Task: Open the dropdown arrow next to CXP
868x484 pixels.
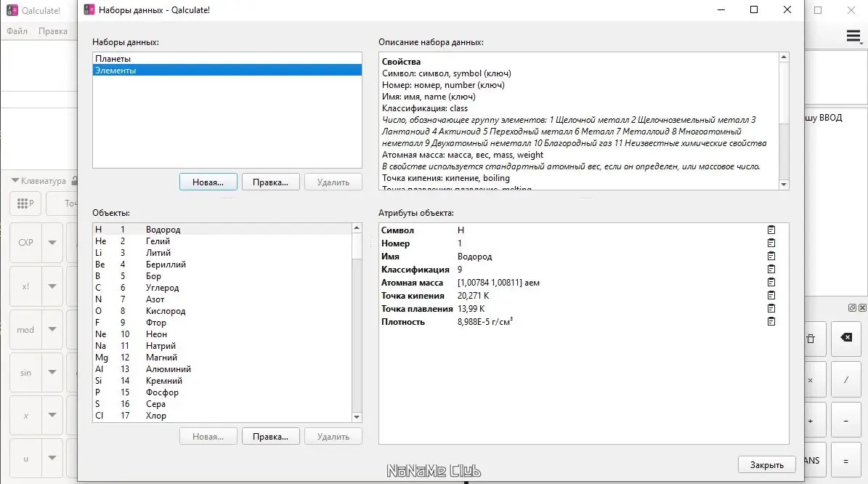Action: 52,243
